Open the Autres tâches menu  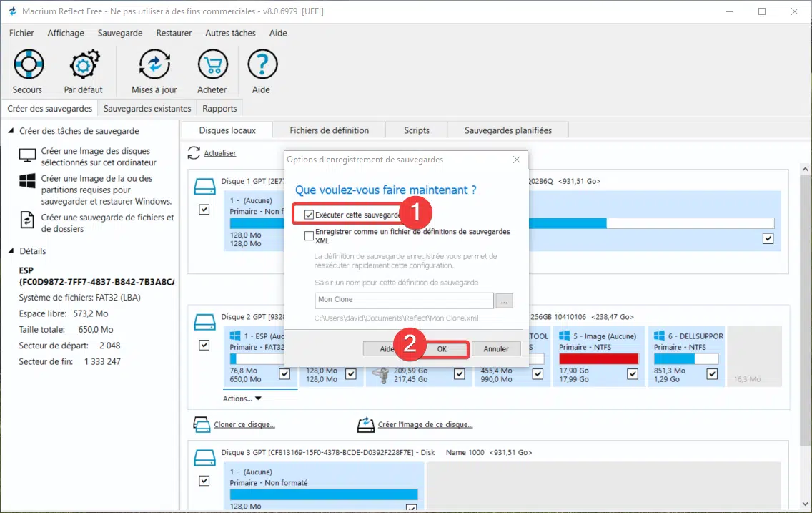(230, 33)
